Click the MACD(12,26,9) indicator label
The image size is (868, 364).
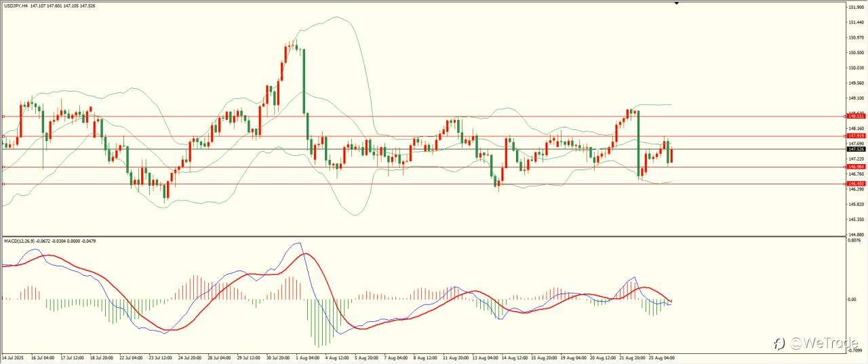20,241
